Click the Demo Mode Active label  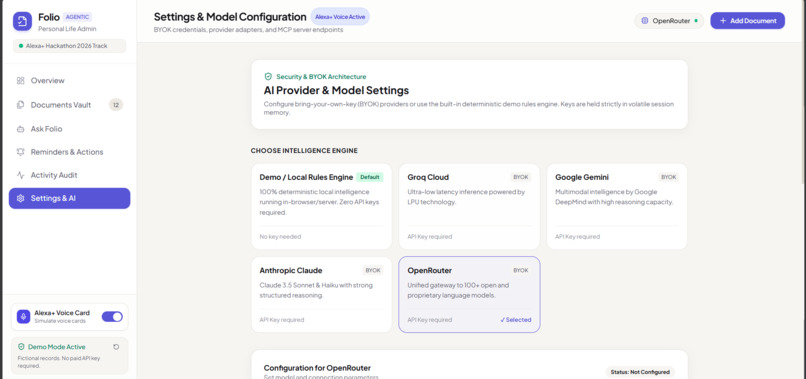57,347
